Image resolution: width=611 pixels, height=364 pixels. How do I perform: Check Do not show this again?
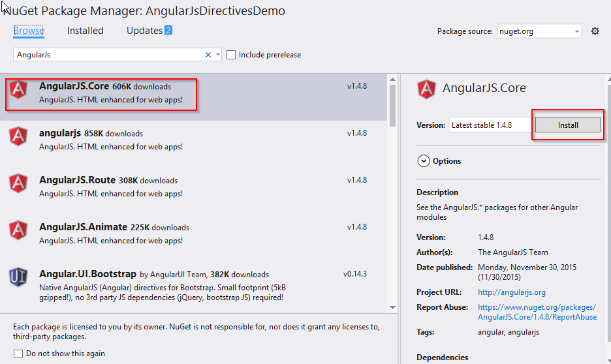(18, 354)
